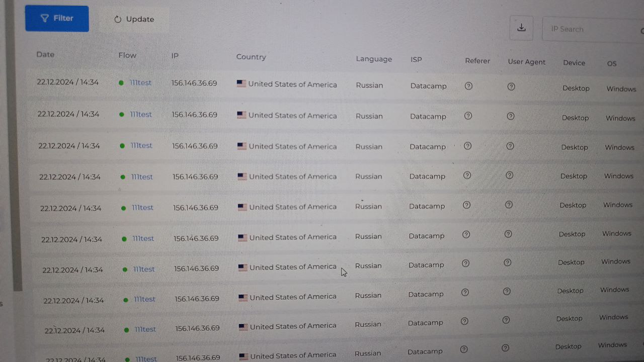Click sixth row Referer question icon

click(466, 234)
